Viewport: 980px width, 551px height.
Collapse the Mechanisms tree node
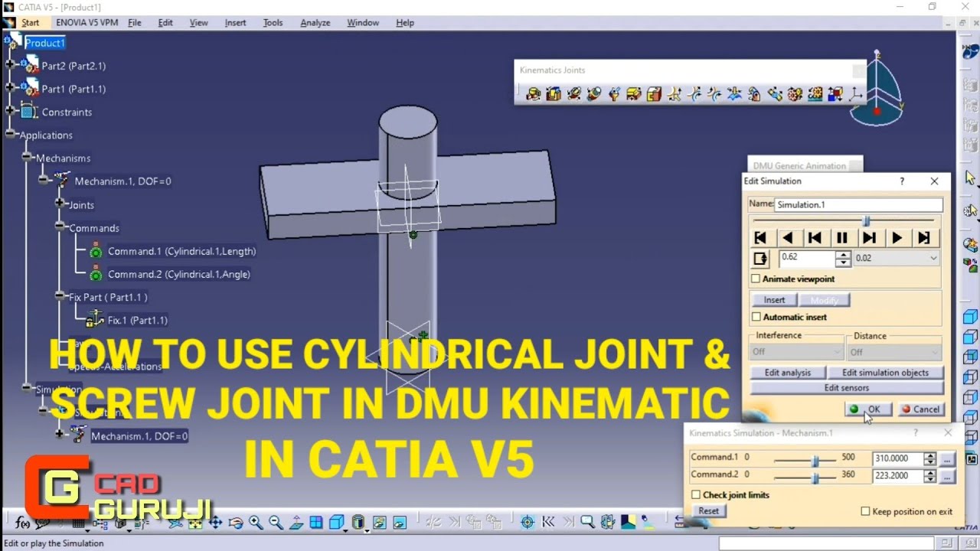pos(27,158)
